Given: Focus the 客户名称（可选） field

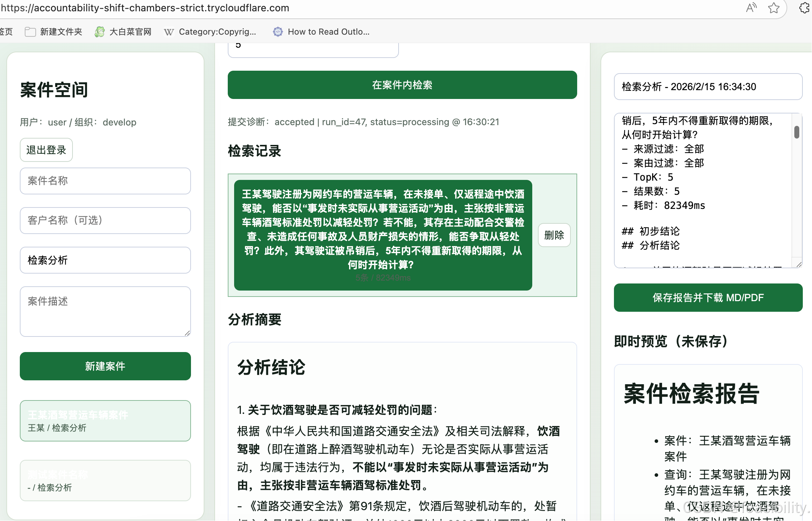Looking at the screenshot, I should (x=105, y=221).
